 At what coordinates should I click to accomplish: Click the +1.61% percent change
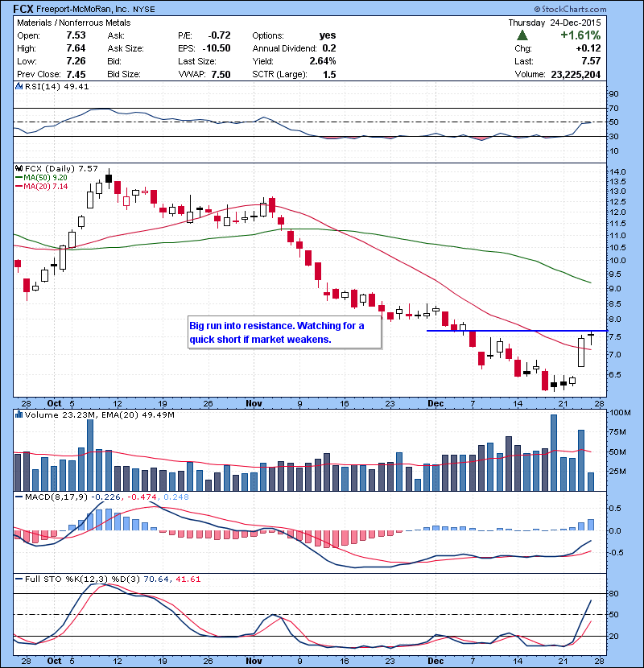coord(580,35)
